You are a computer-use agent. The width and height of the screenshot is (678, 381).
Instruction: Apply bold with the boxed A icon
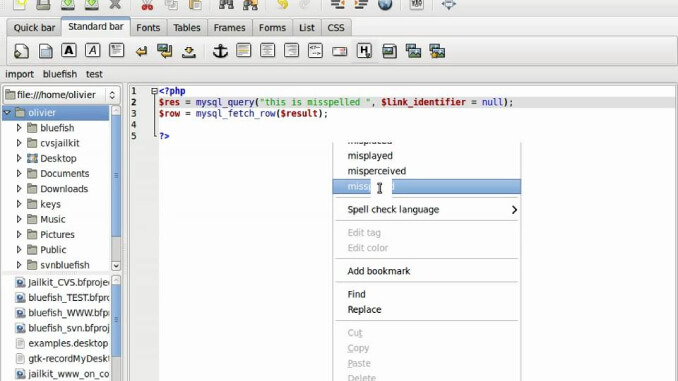pyautogui.click(x=69, y=51)
